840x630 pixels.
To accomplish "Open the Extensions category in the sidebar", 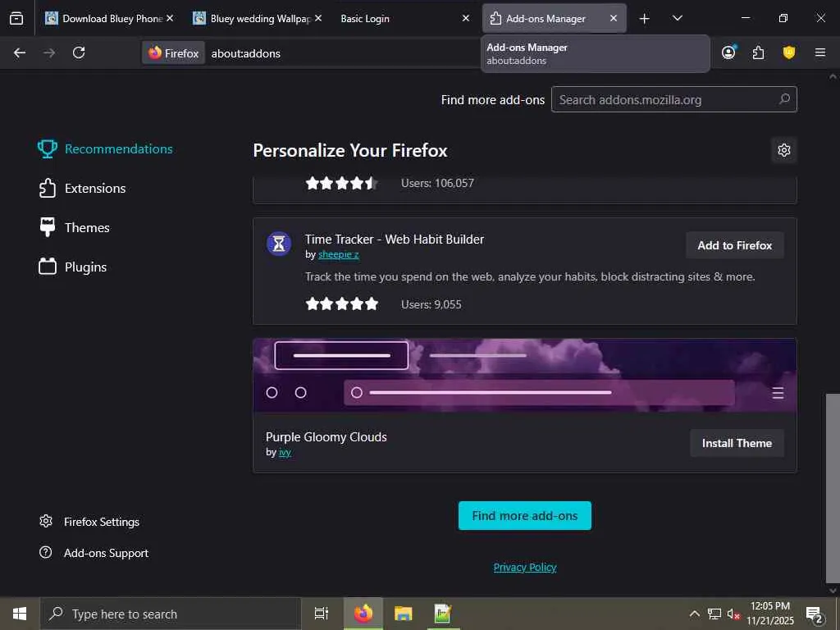I will 83,188.
